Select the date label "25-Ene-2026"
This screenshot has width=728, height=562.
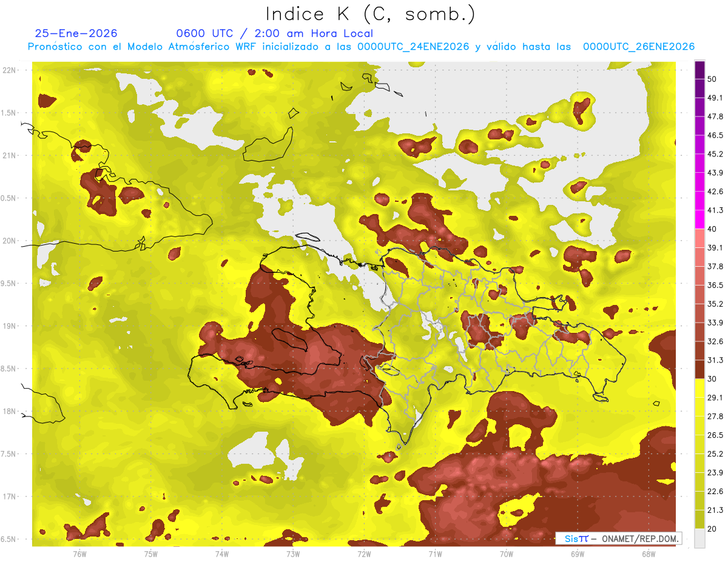[x=76, y=33]
